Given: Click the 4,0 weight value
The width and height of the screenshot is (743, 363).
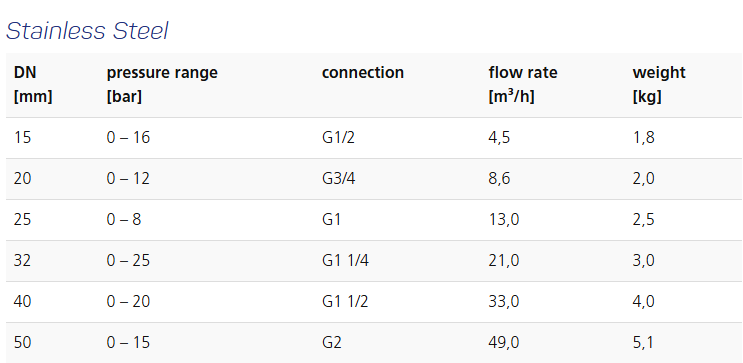Looking at the screenshot, I should tap(643, 301).
